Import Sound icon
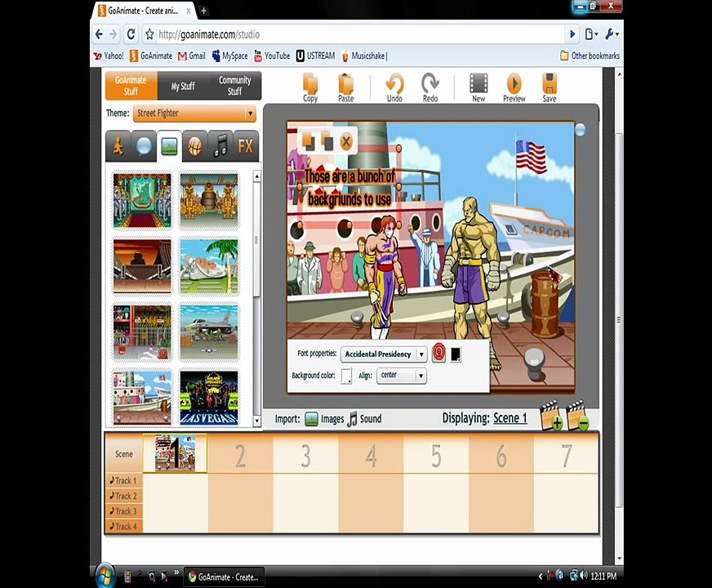Viewport: 712px width, 588px height. click(352, 419)
